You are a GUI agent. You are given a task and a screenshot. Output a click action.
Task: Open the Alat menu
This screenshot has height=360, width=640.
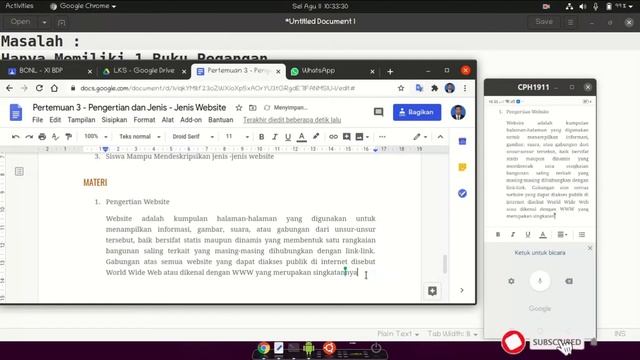[167, 120]
